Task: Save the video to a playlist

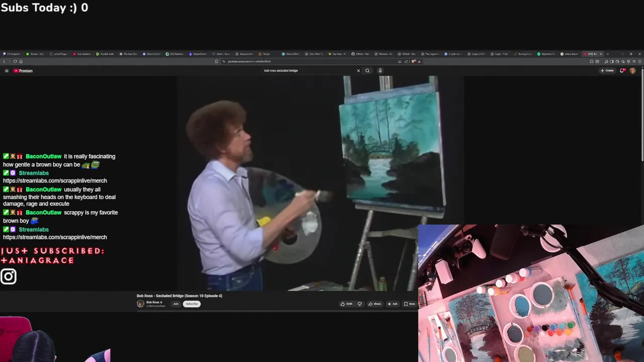Action: point(410,304)
